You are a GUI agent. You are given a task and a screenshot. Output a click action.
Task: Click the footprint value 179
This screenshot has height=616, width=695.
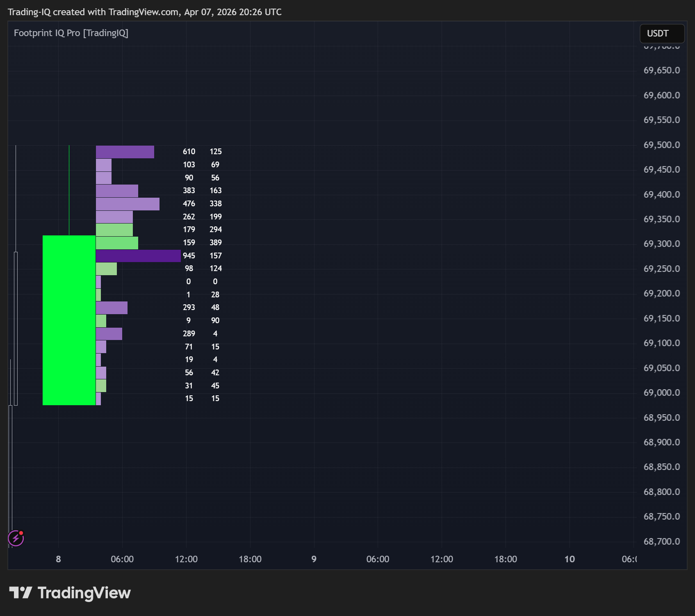(x=189, y=230)
